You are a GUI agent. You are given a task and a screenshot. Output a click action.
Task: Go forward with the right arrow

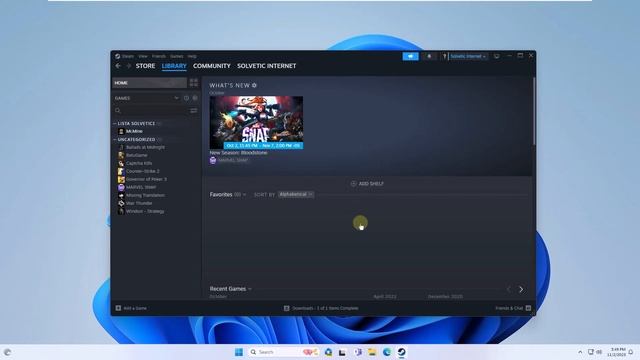click(129, 66)
